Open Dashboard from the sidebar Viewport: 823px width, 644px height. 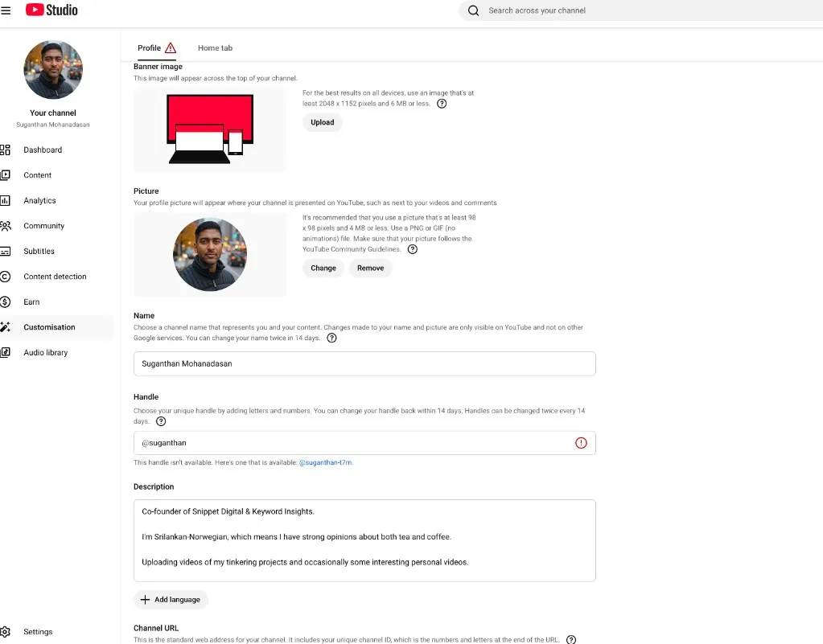click(x=42, y=150)
